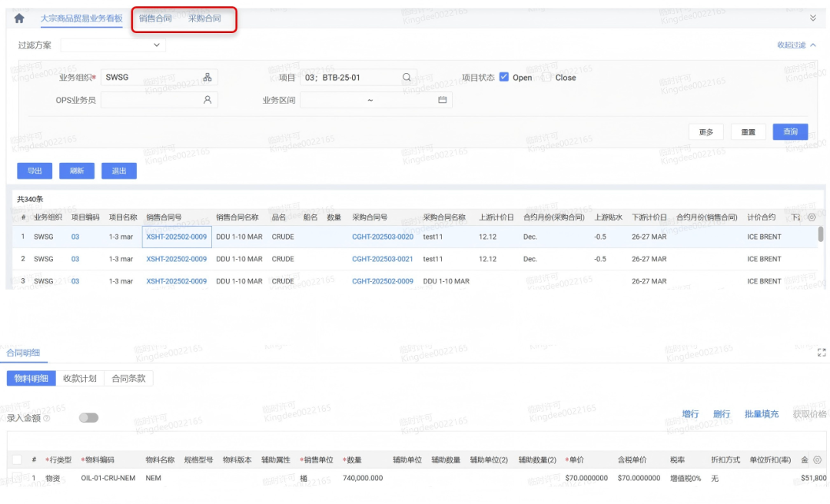This screenshot has width=830, height=504.
Task: Switch to the 销售合同 tab
Action: 155,18
